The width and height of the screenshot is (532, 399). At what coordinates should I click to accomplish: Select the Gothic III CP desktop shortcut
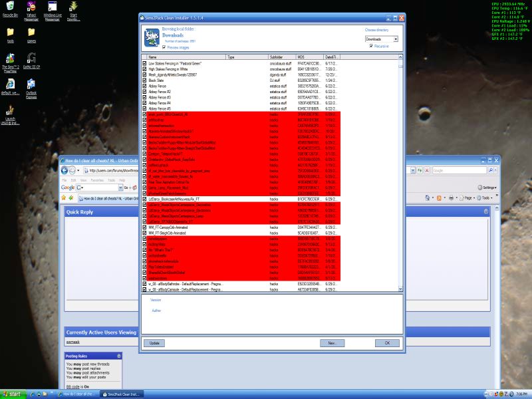(31, 61)
